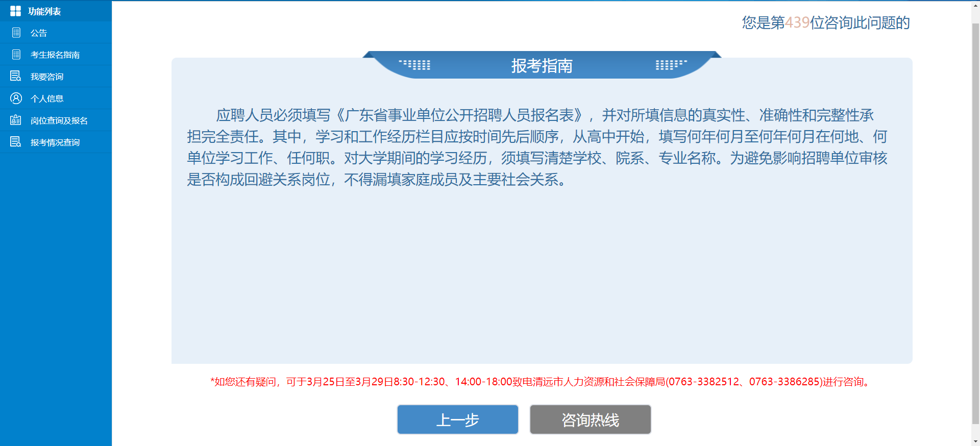Click the document icon beside 公告

tap(16, 33)
